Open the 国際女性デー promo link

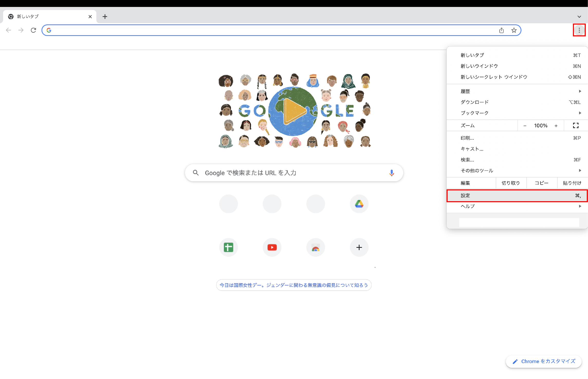click(294, 285)
